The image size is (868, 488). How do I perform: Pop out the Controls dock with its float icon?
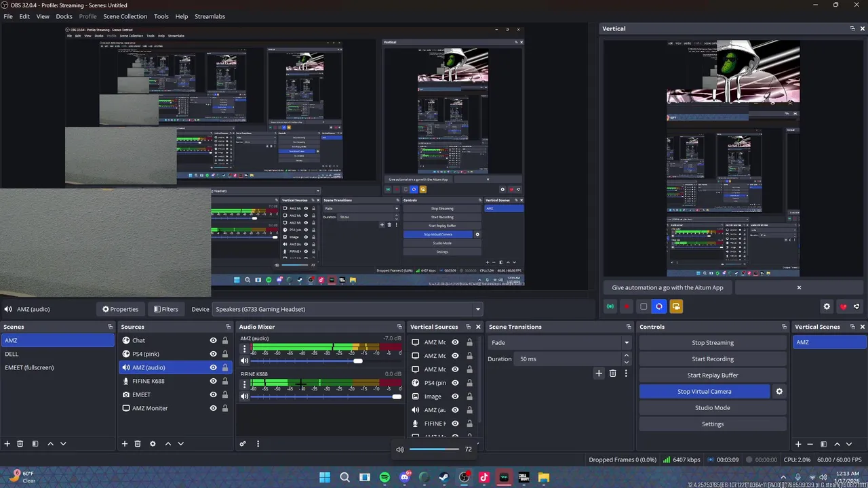click(784, 327)
